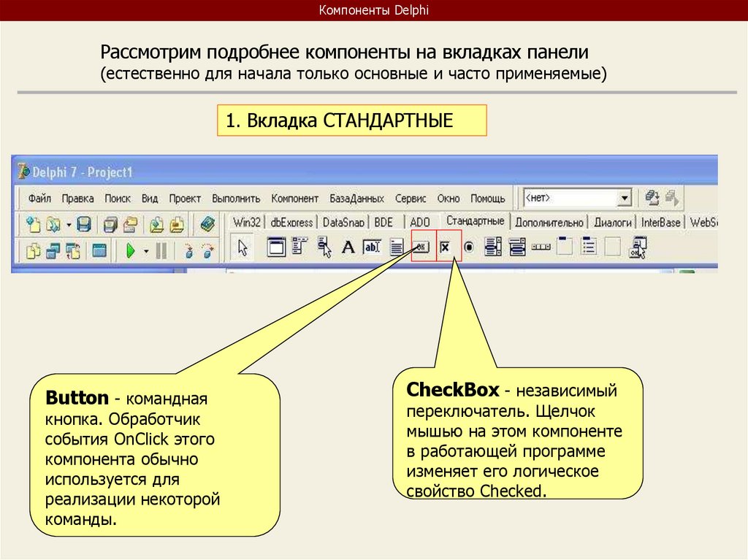Expand the Open file dropdown arrow
The height and width of the screenshot is (560, 748).
click(x=69, y=225)
